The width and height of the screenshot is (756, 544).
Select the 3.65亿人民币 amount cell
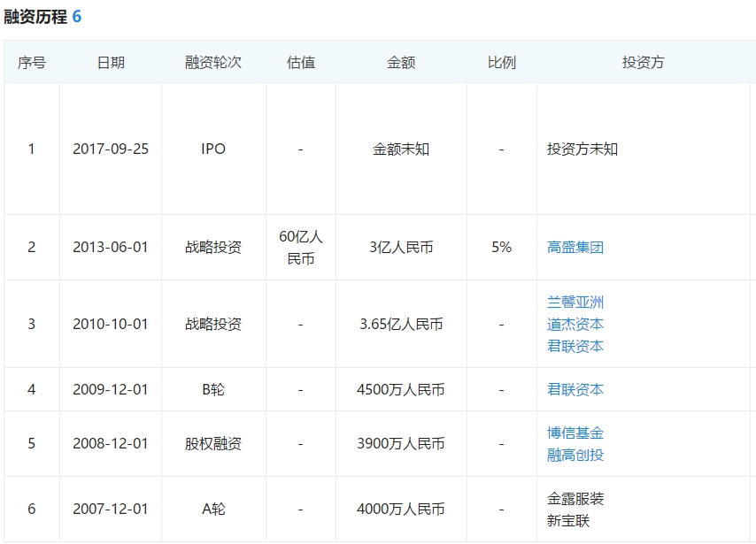click(x=401, y=325)
